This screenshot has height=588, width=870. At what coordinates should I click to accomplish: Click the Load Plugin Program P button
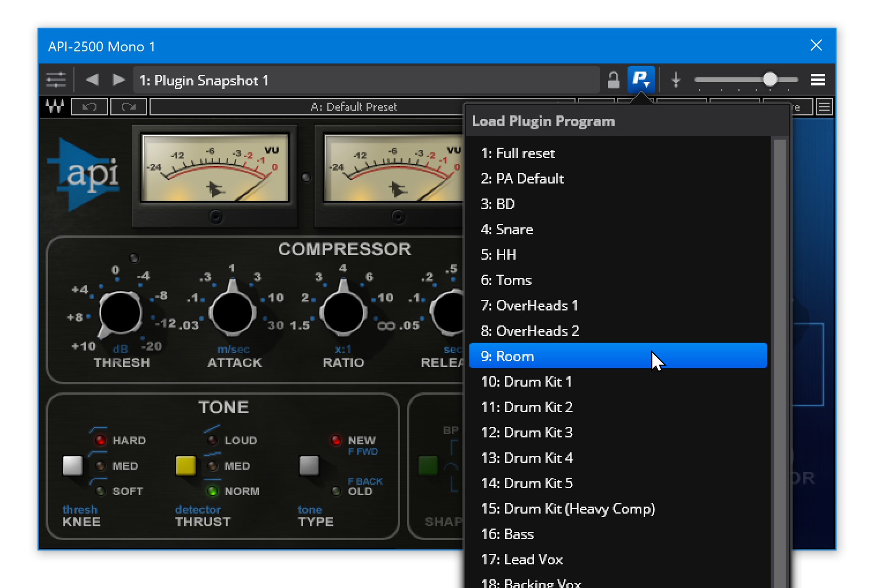[641, 80]
